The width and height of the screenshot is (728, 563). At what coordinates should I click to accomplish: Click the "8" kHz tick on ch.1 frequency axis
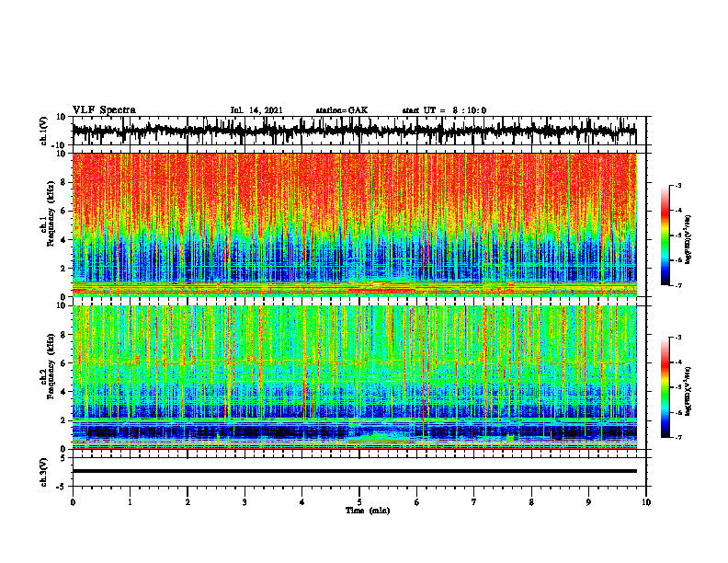coord(64,182)
